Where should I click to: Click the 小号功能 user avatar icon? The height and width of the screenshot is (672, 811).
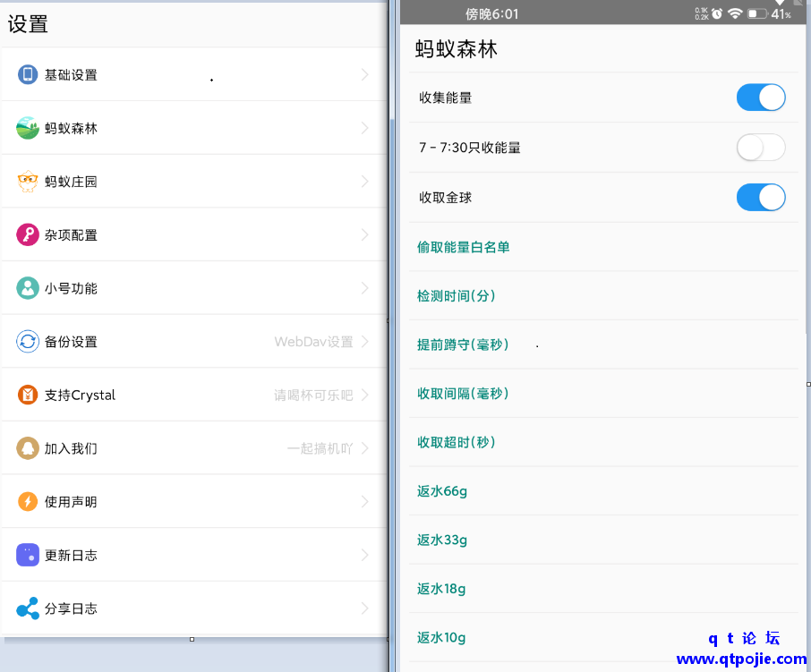tap(28, 288)
